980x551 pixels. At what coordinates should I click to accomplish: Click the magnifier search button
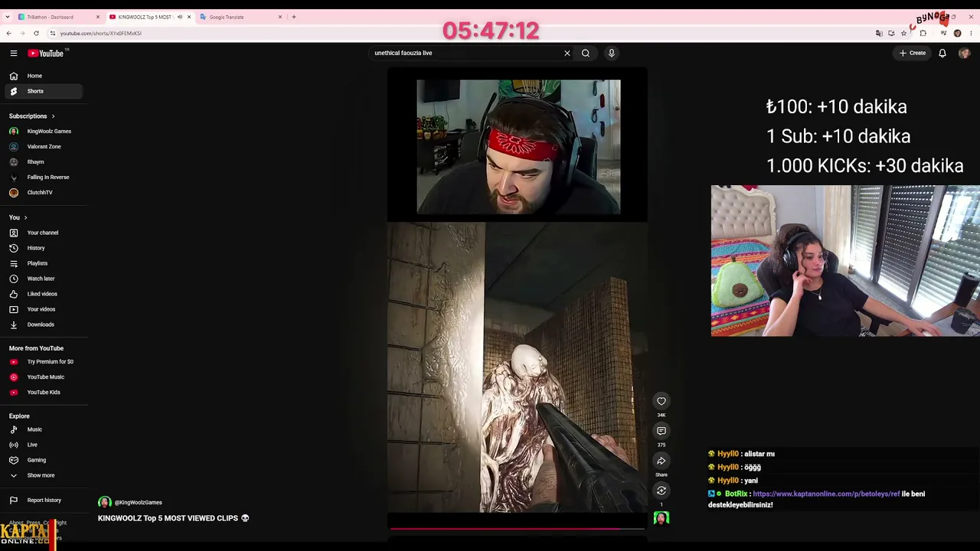[586, 53]
